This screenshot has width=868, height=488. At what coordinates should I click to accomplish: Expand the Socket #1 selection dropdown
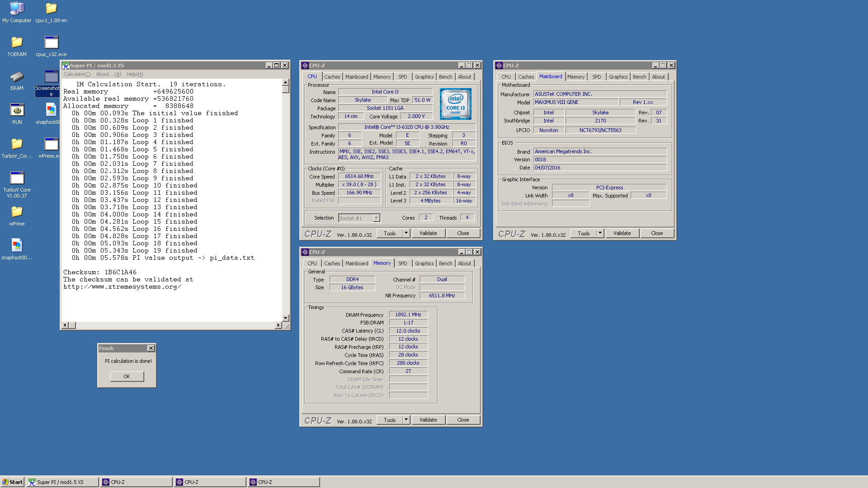(x=376, y=218)
